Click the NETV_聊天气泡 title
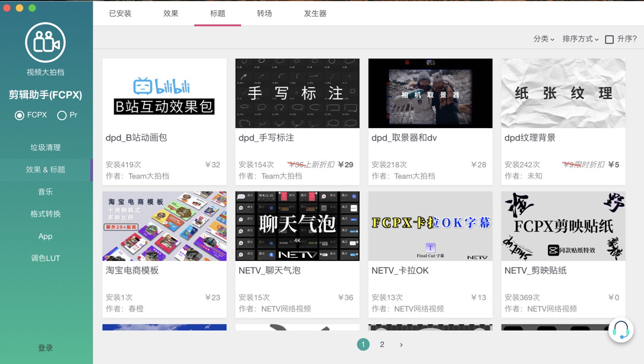The height and width of the screenshot is (364, 644). [269, 270]
